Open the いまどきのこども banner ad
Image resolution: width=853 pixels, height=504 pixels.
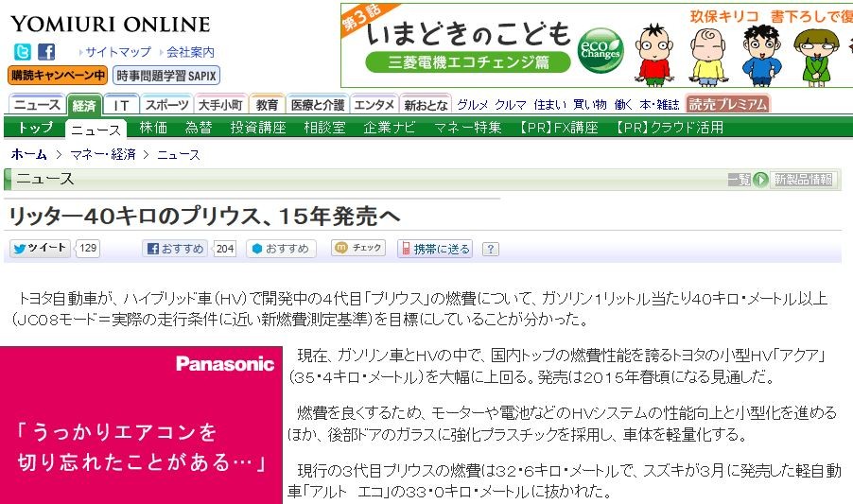596,45
